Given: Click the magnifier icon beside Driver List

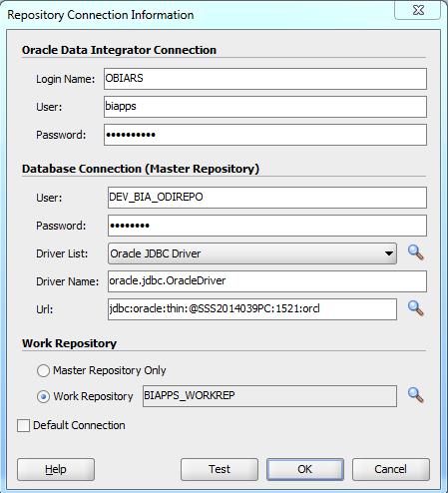Looking at the screenshot, I should click(415, 252).
